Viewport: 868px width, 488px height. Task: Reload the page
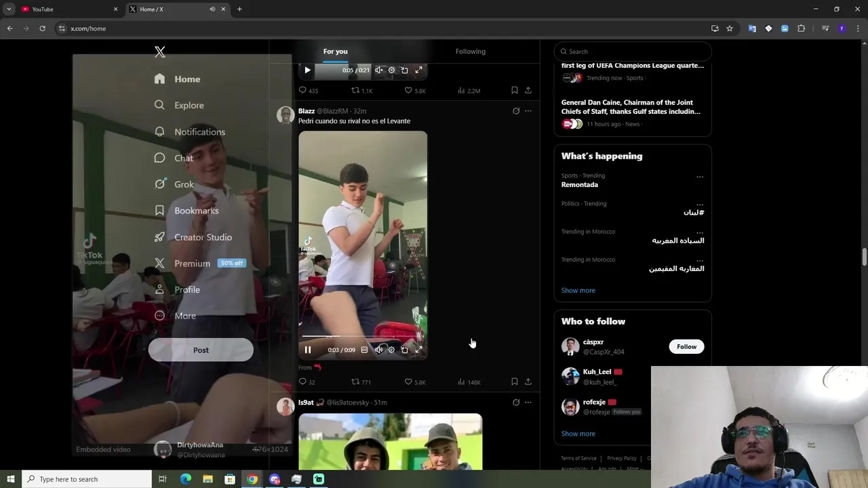pyautogui.click(x=42, y=28)
